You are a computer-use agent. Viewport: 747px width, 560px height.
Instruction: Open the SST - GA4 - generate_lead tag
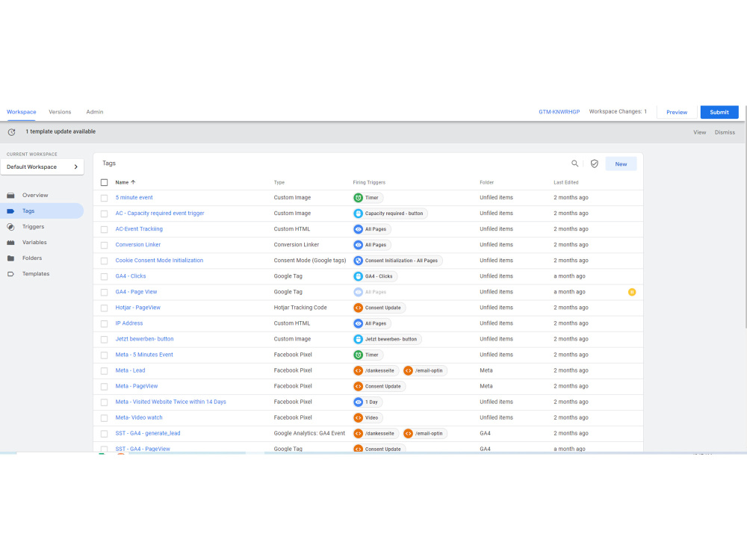tap(148, 433)
